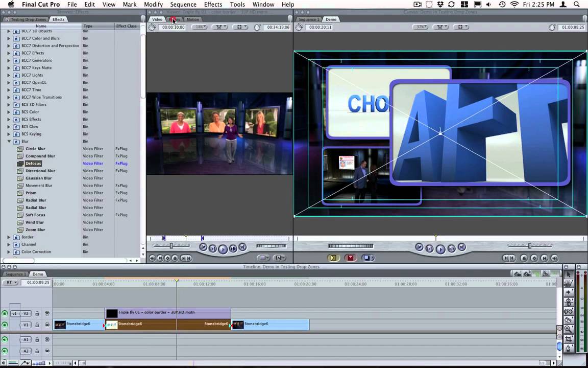Lock the V1 track
The width and height of the screenshot is (588, 368).
[x=37, y=325]
